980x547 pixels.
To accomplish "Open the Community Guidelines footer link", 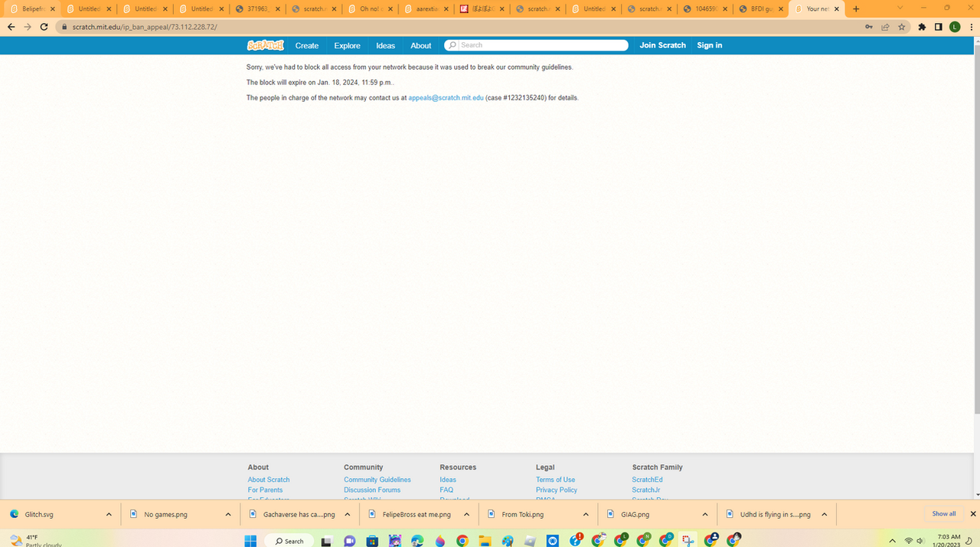I will (x=377, y=480).
